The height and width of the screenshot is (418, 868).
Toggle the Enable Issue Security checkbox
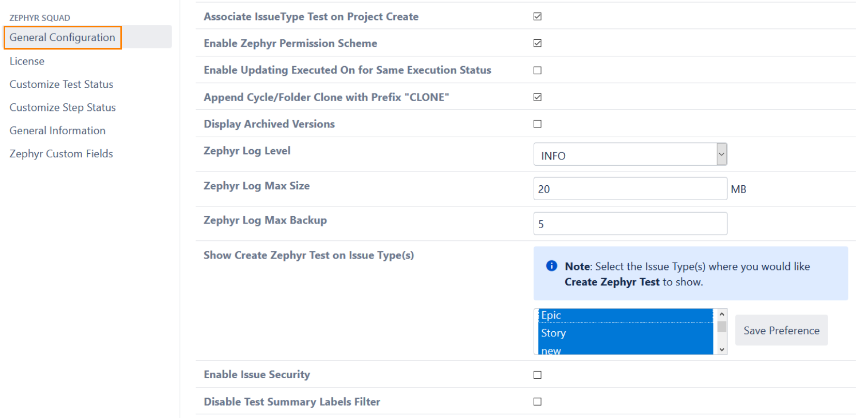(x=537, y=375)
